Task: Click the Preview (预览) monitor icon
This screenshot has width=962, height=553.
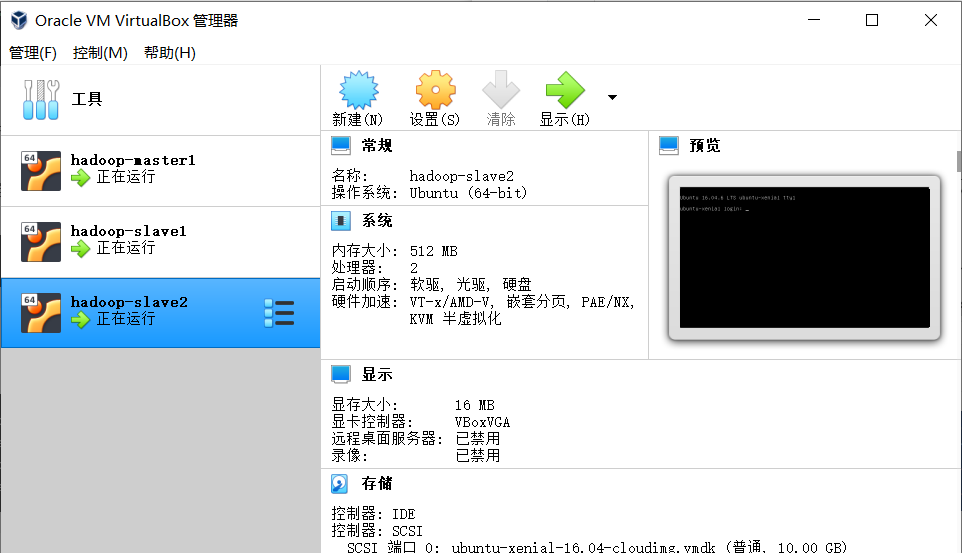Action: 669,145
